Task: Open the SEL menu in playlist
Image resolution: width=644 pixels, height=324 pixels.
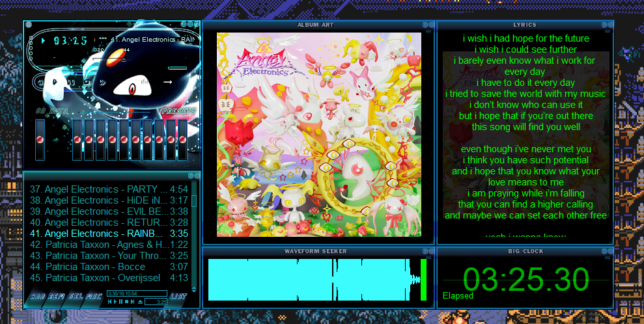Action: coord(76,297)
